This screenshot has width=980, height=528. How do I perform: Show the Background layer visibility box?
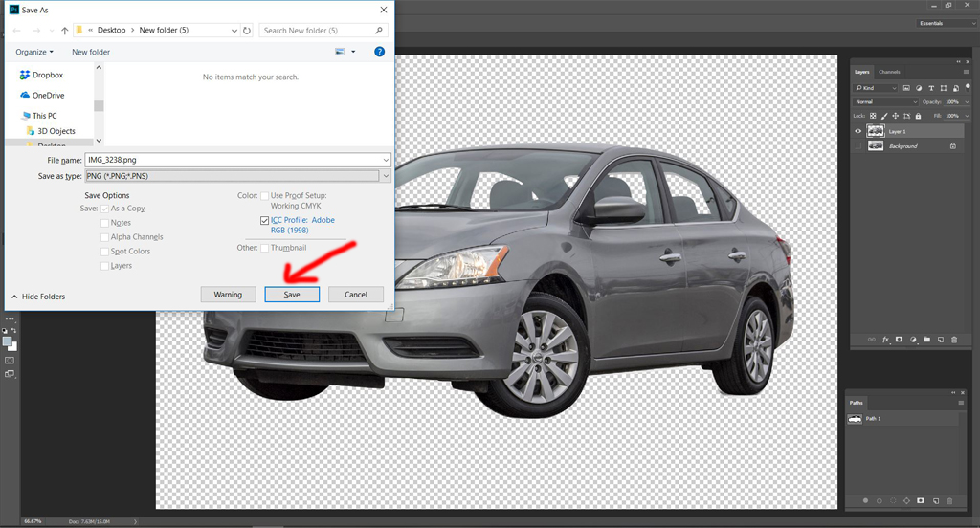click(x=858, y=145)
